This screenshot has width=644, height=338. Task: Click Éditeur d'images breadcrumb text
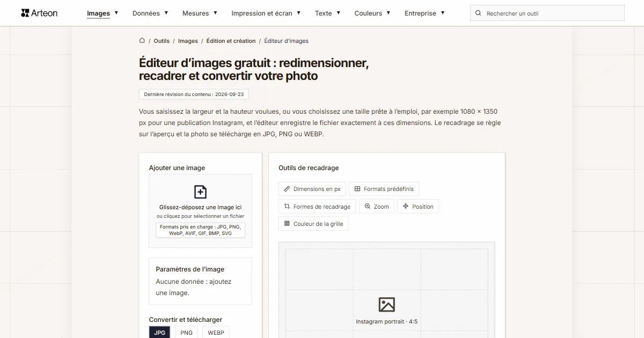click(286, 41)
